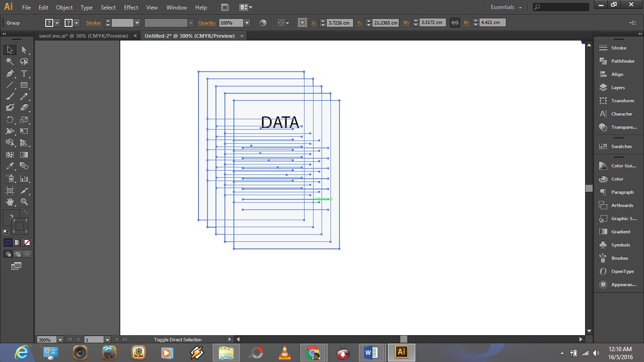Click the orange Opacity label link
The width and height of the screenshot is (644, 362).
pos(206,23)
